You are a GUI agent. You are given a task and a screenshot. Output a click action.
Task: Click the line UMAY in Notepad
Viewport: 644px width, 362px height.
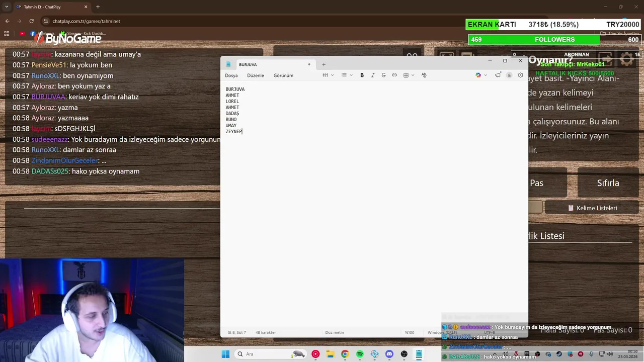coord(231,126)
